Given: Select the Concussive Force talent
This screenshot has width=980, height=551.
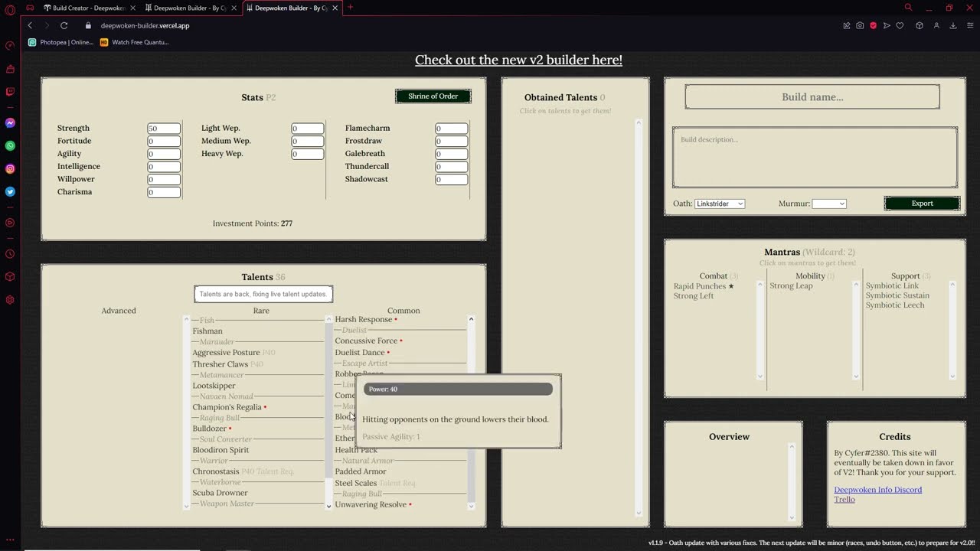Looking at the screenshot, I should click(x=366, y=341).
